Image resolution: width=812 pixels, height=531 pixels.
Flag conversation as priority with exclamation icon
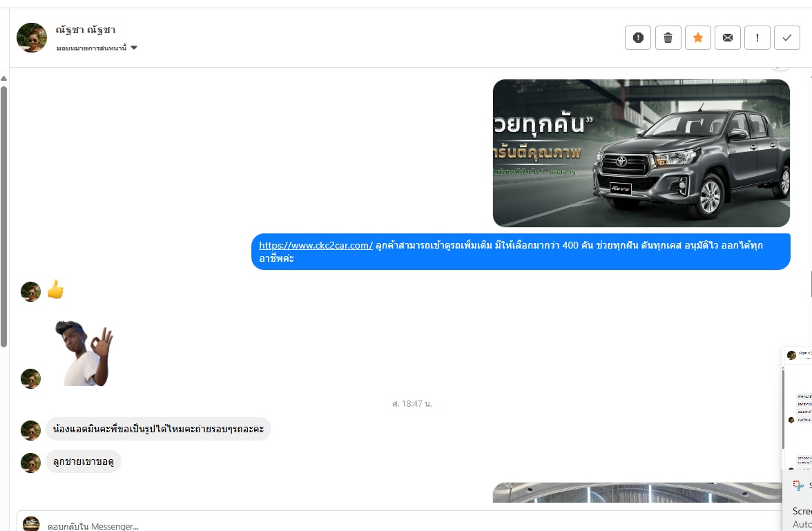(757, 38)
